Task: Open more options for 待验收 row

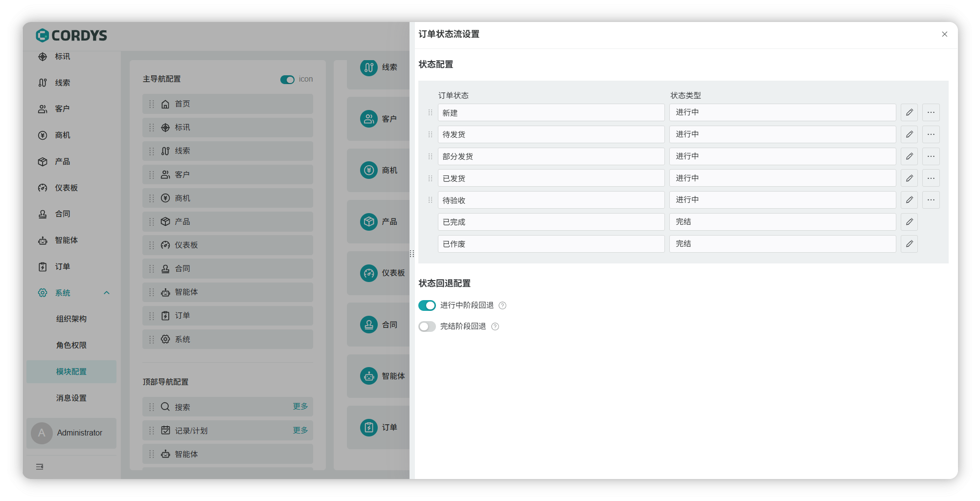Action: pyautogui.click(x=931, y=200)
